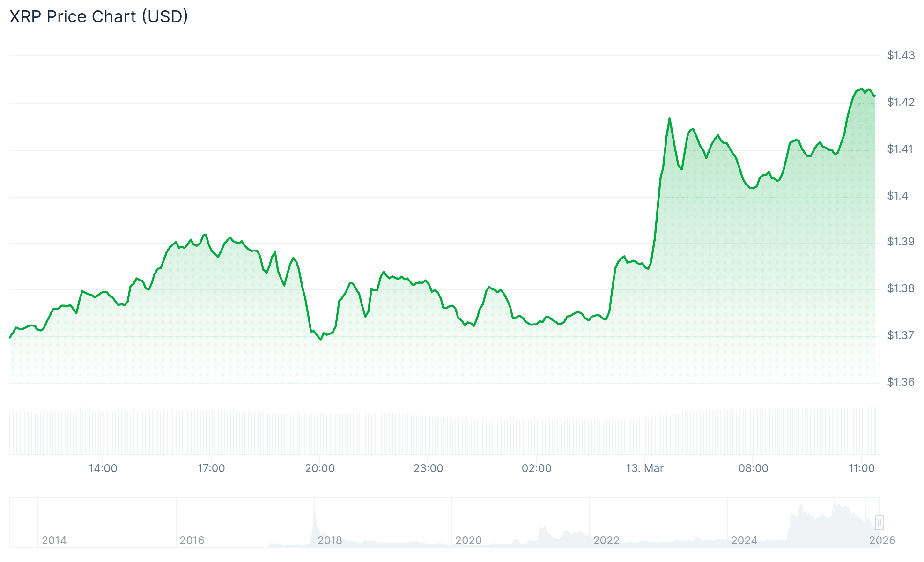The height and width of the screenshot is (562, 924).
Task: Click the last point on the price line
Action: (x=874, y=96)
